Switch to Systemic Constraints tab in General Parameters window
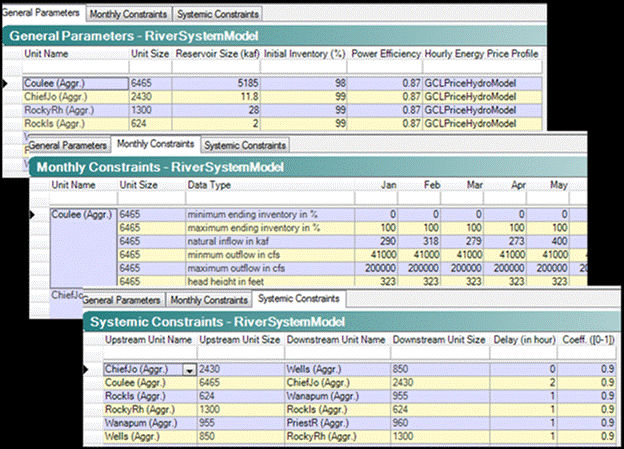The width and height of the screenshot is (624, 449). [x=218, y=14]
